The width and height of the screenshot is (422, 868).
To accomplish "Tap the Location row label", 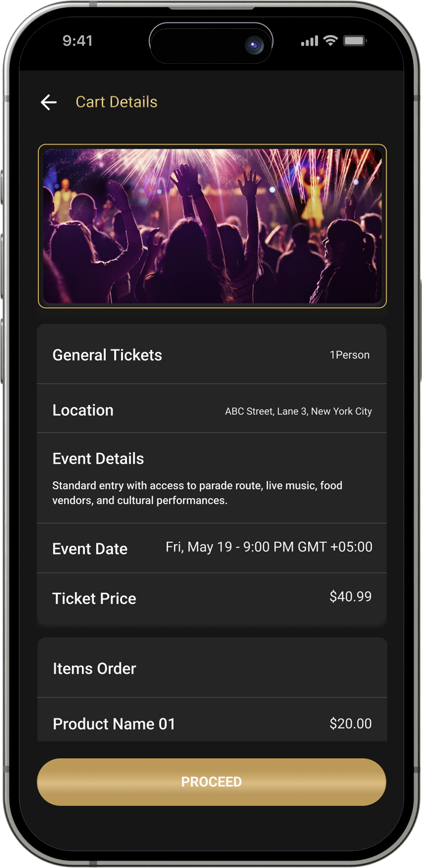I will point(83,410).
